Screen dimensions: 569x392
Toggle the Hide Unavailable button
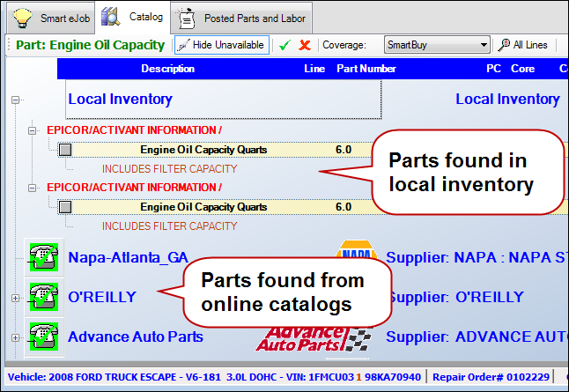[x=221, y=45]
